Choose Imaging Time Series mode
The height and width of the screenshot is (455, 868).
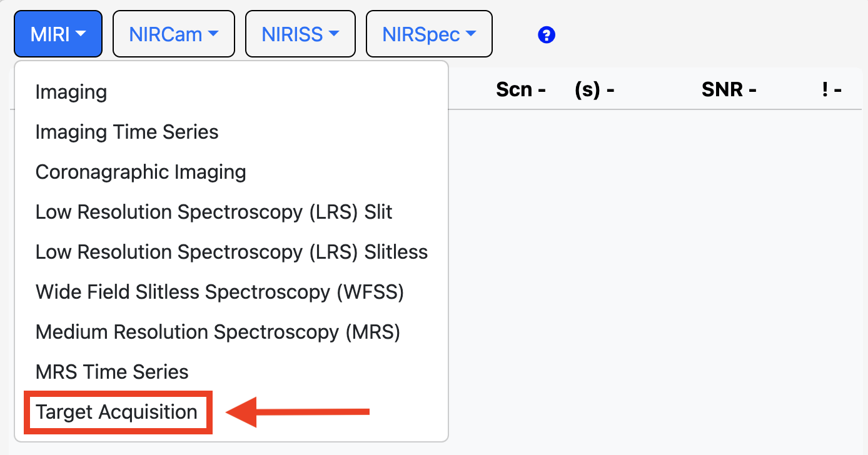[127, 132]
